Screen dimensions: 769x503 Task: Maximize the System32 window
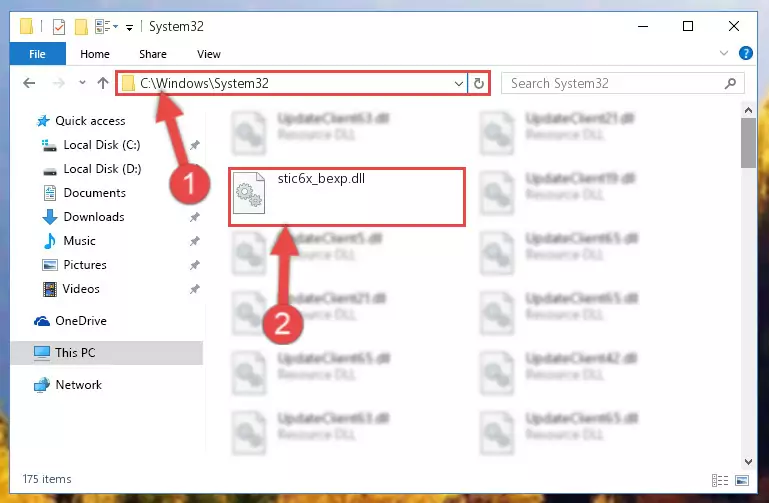pyautogui.click(x=688, y=26)
